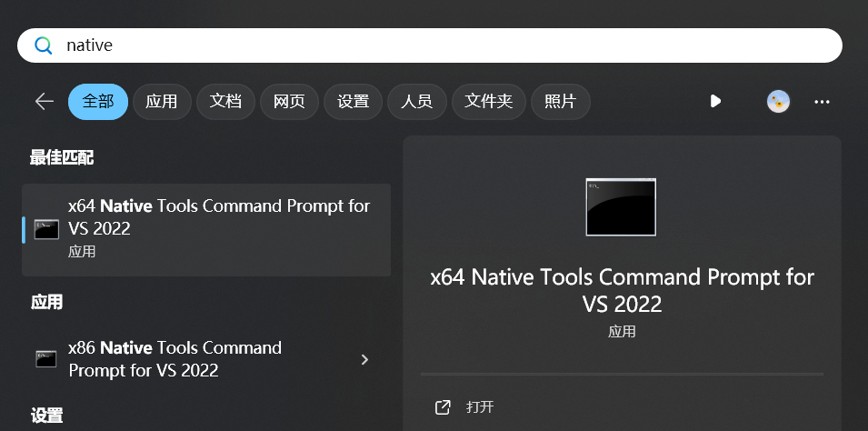Click the open-in-new-window icon beside 打开
868x431 pixels.
coord(443,407)
